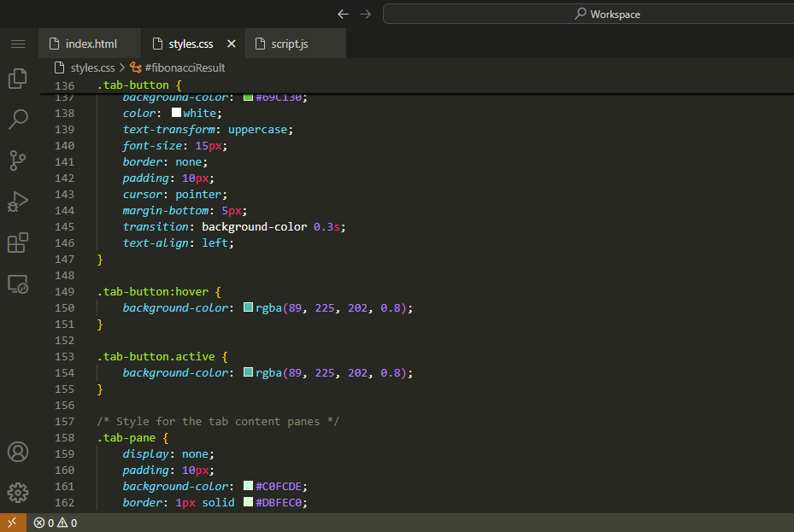The height and width of the screenshot is (532, 794).
Task: Open the Search view icon
Action: click(18, 120)
